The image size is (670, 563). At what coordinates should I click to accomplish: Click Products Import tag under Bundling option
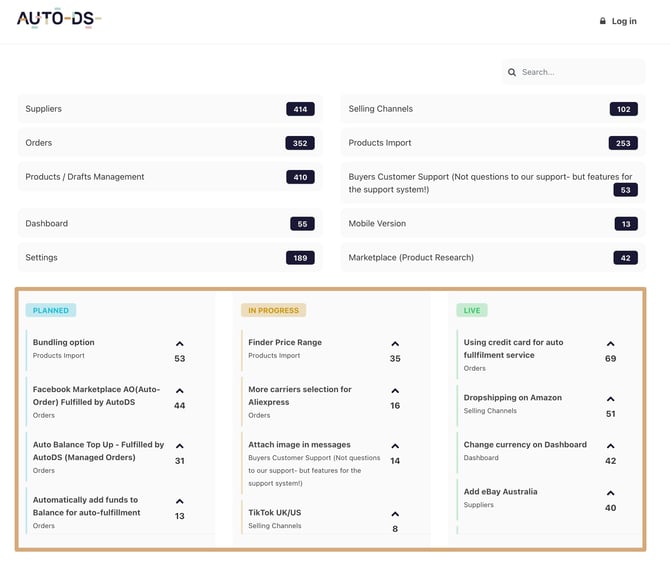pyautogui.click(x=59, y=355)
